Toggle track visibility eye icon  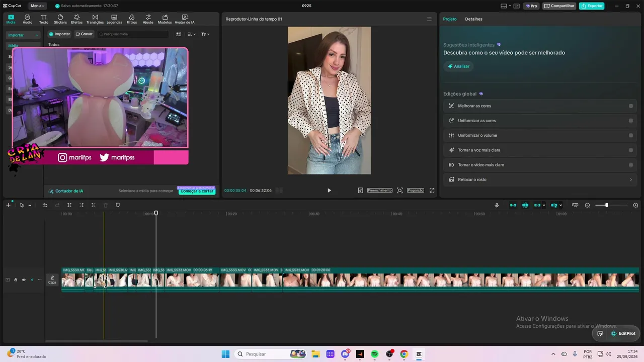tap(23, 280)
